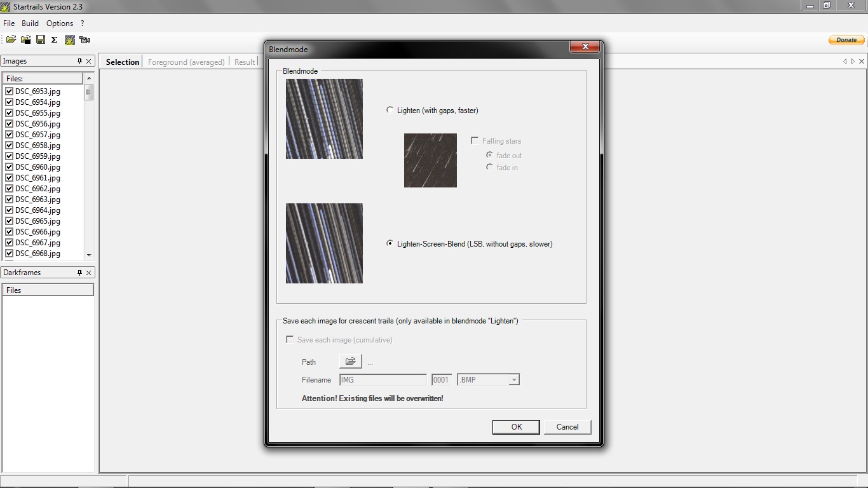Image resolution: width=868 pixels, height=488 pixels.
Task: Choose the fade in radio button
Action: (489, 167)
